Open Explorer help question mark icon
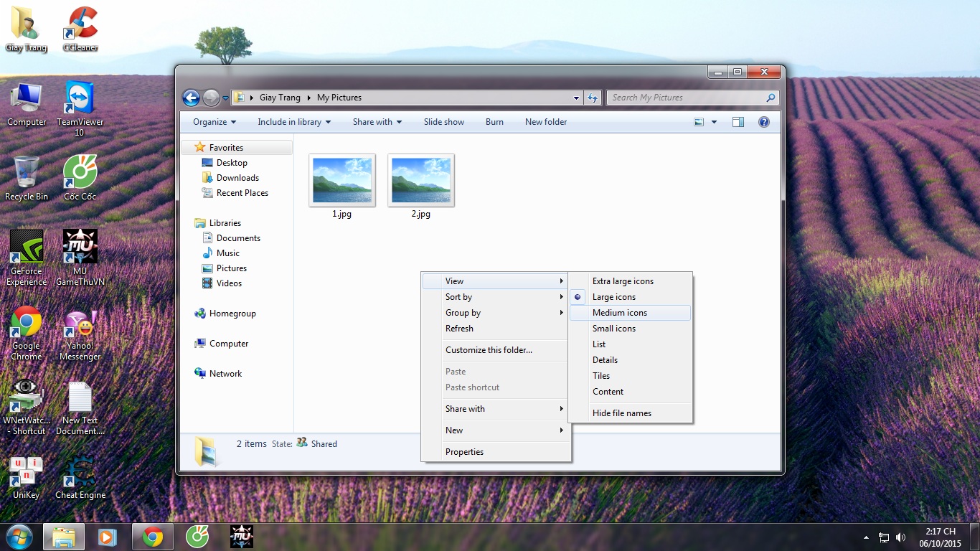This screenshot has height=551, width=980. [x=764, y=122]
